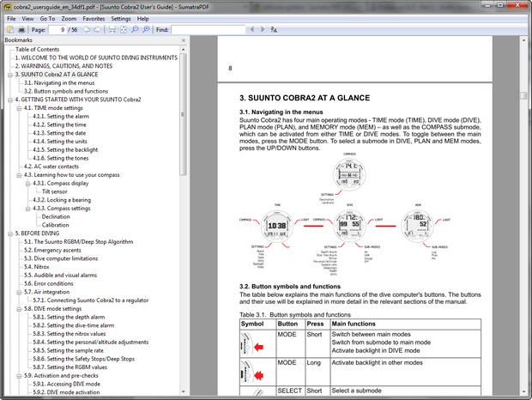532x400 pixels.
Task: Collapse 4.1. TIME mode settings node
Action: coord(19,108)
